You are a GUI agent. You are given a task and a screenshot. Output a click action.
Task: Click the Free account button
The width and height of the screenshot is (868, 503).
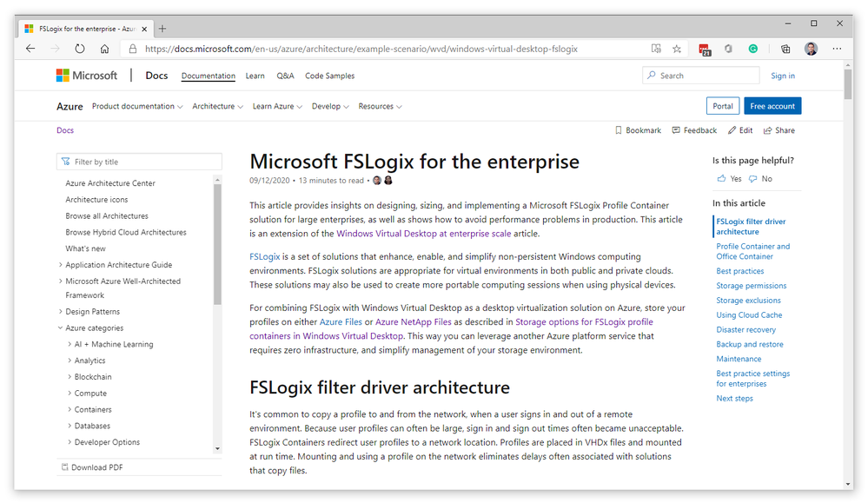pos(772,106)
